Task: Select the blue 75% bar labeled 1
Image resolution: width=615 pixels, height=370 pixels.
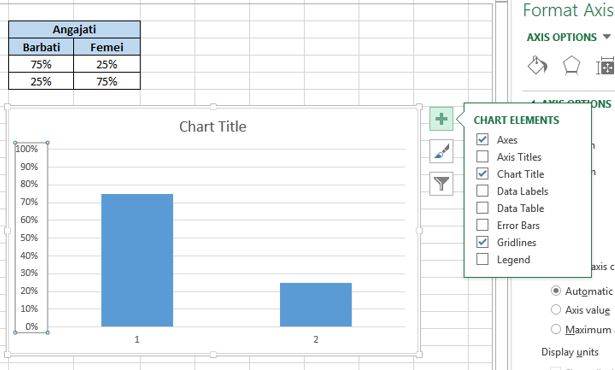Action: (x=137, y=260)
